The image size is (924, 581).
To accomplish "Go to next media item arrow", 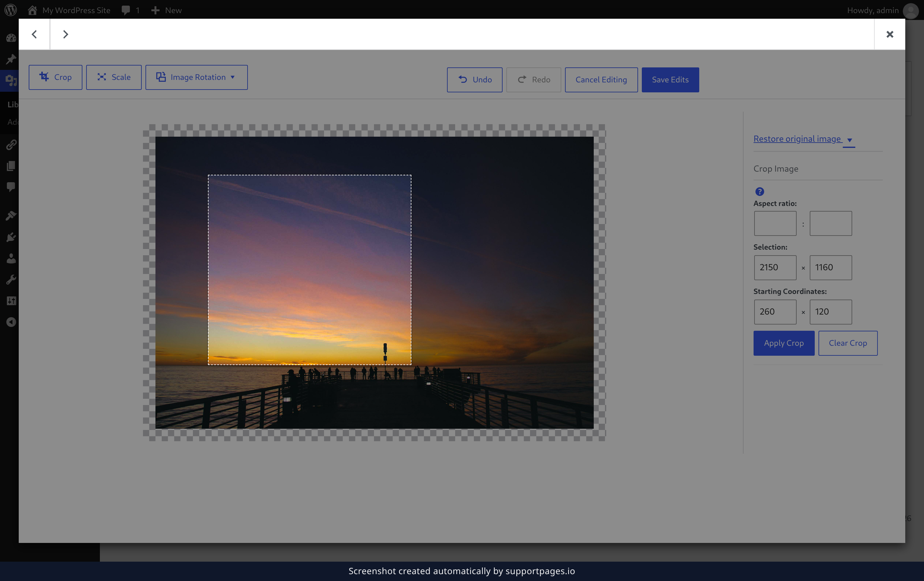I will pyautogui.click(x=66, y=34).
